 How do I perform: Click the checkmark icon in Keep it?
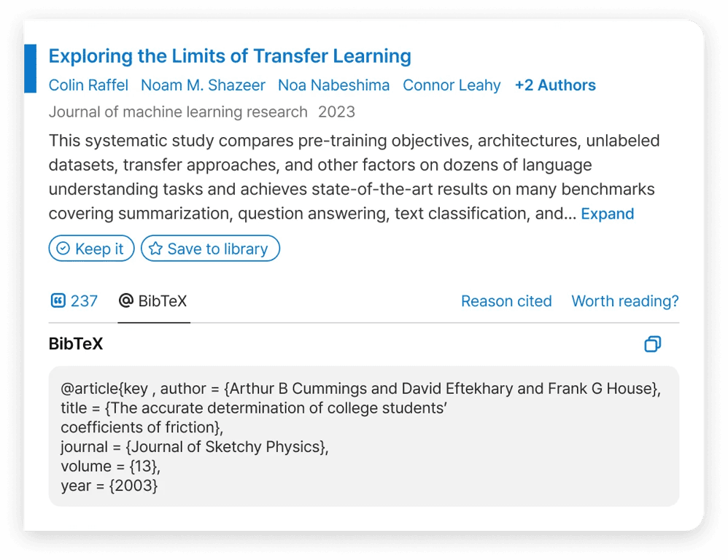tap(63, 249)
